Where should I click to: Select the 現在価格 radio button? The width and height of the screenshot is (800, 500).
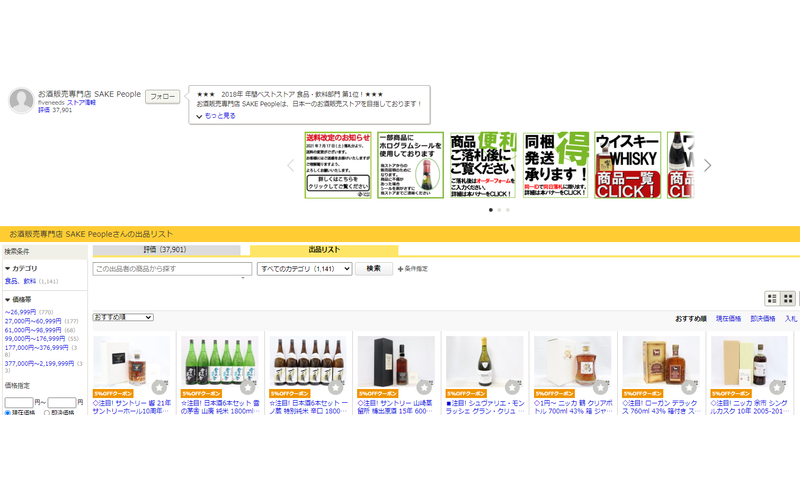[x=8, y=413]
